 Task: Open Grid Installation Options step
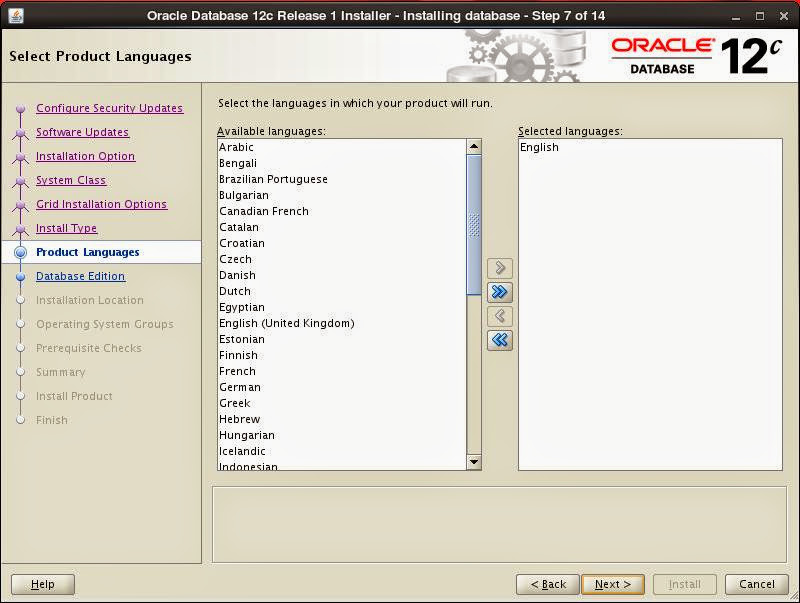pos(101,204)
